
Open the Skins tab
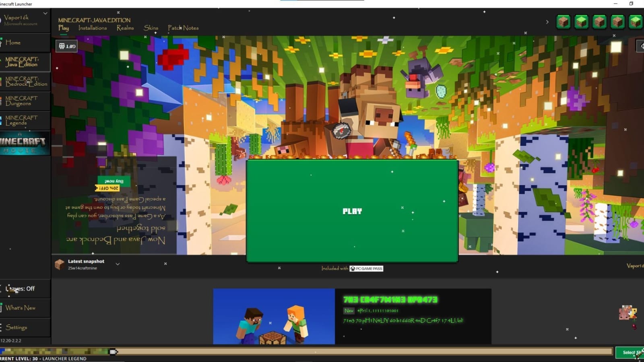point(151,28)
